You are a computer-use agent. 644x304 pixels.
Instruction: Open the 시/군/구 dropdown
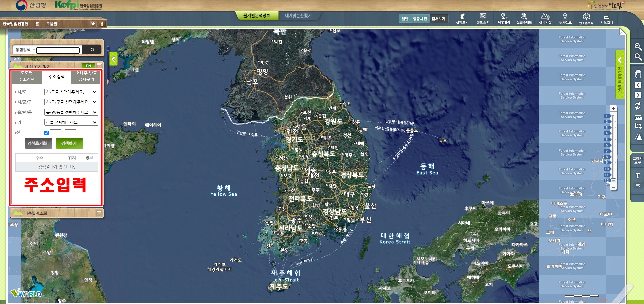pos(71,102)
